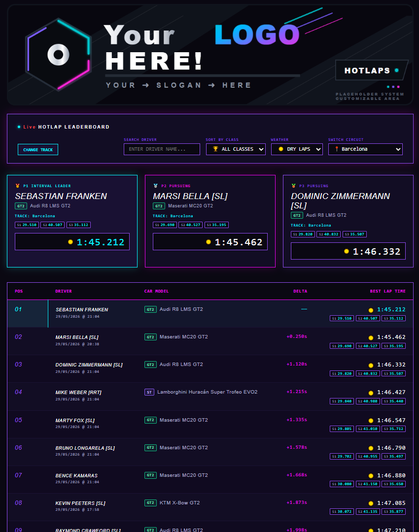The height and width of the screenshot is (532, 419).
Task: Click KTM X-Bow GT2 car model
Action: click(179, 503)
